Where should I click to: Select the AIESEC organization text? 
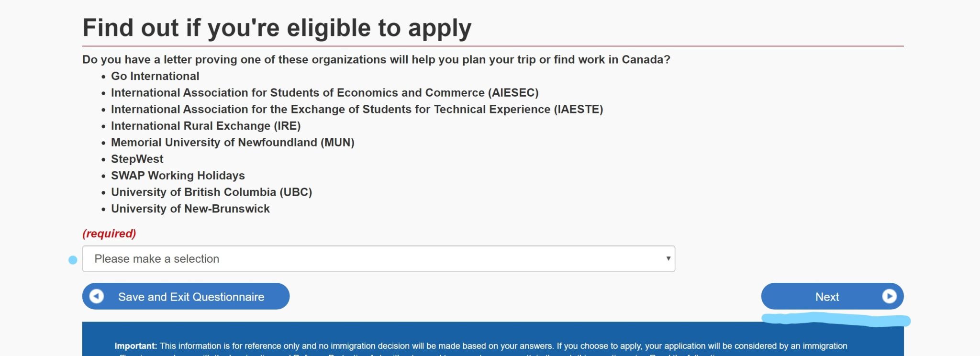click(x=324, y=93)
